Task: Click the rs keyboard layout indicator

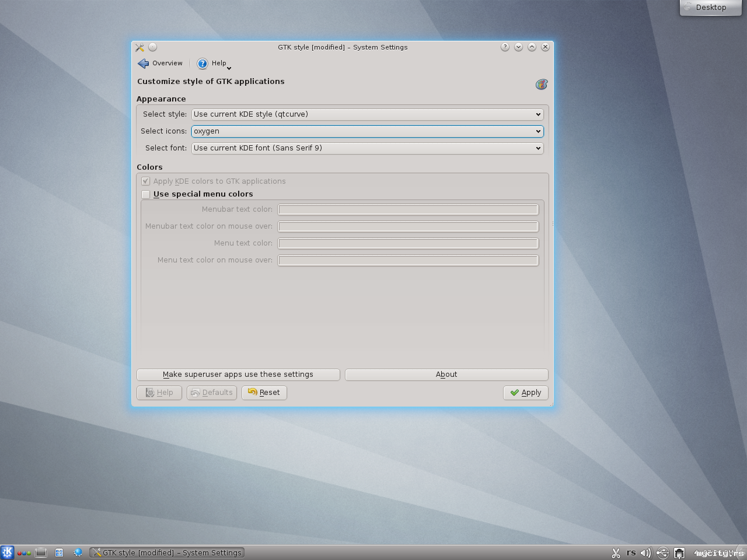Action: 631,552
